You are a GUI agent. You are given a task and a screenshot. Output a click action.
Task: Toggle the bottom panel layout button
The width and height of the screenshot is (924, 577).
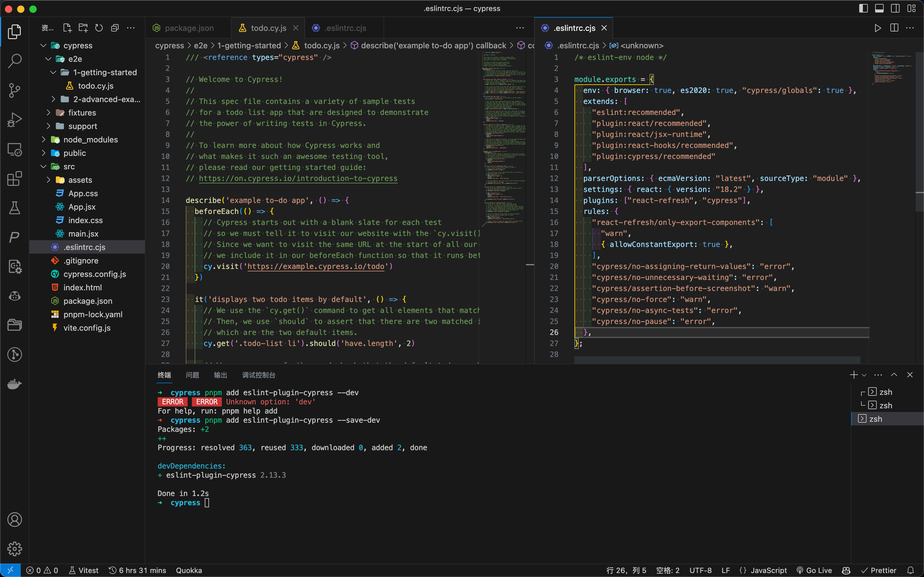pos(879,8)
